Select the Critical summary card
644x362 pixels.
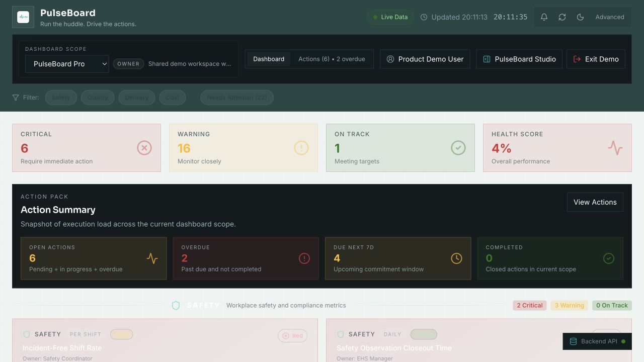(x=87, y=148)
